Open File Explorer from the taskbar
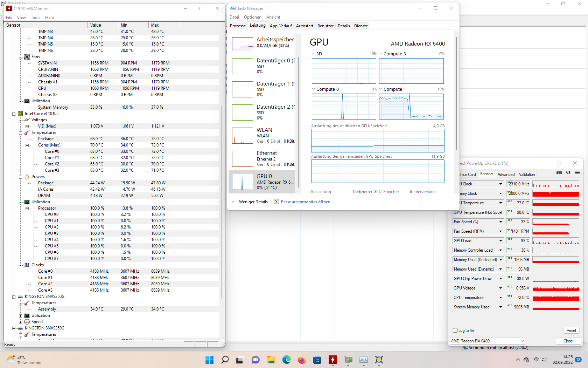The width and height of the screenshot is (588, 368). 271,360
